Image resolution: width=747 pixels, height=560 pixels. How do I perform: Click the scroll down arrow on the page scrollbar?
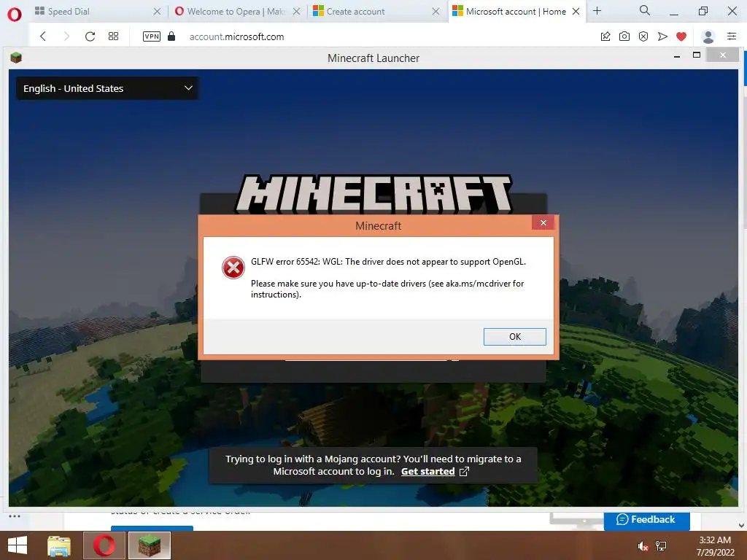(x=741, y=525)
